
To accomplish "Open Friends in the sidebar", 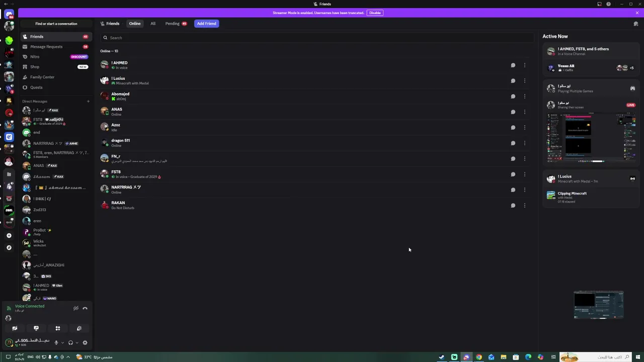I will pyautogui.click(x=55, y=37).
